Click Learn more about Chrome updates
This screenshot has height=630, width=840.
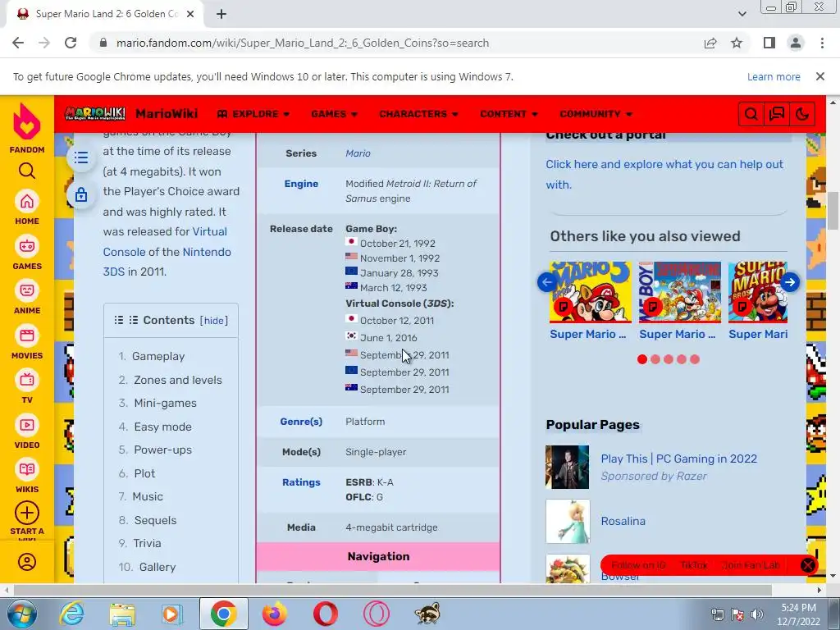[x=774, y=76]
